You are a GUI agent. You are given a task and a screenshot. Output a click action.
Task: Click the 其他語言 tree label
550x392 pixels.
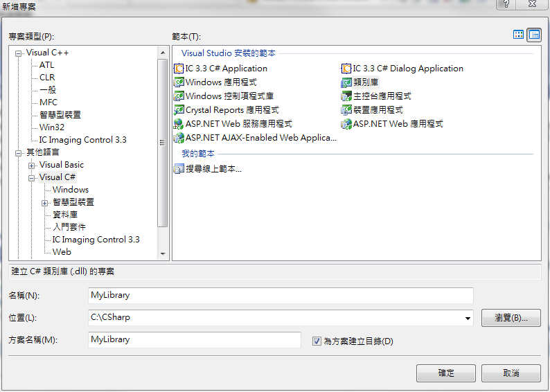point(43,152)
